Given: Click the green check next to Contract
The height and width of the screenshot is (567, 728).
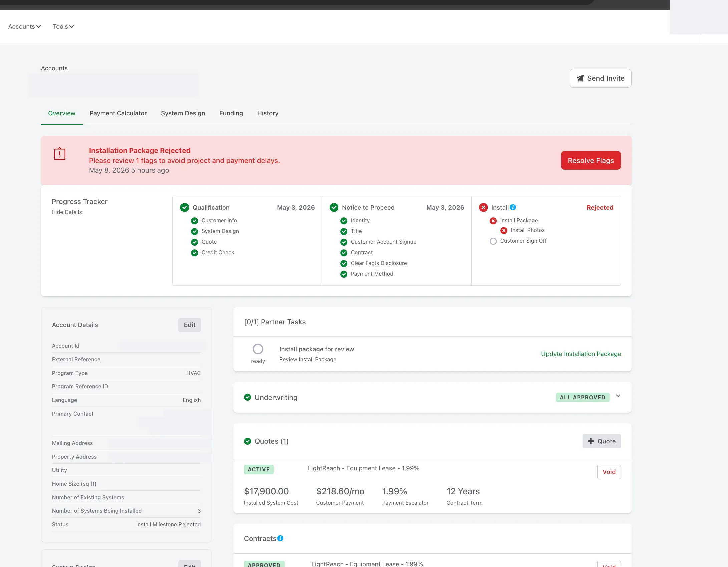Looking at the screenshot, I should point(344,253).
